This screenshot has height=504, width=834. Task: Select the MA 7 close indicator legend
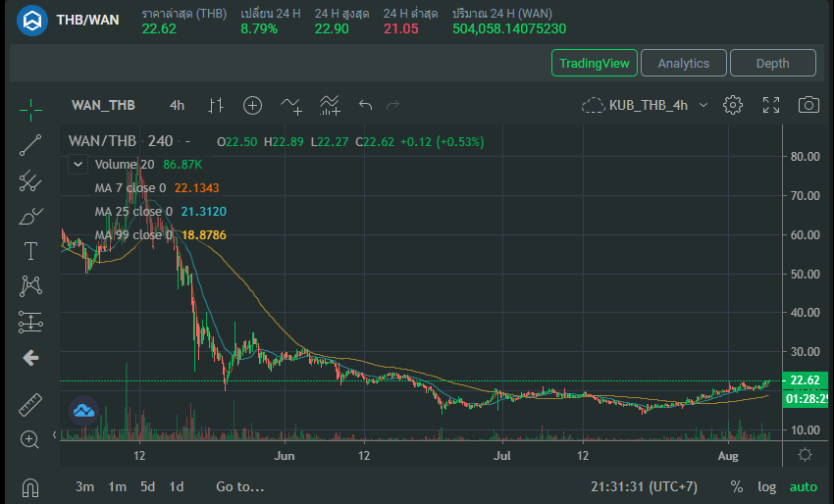[130, 187]
